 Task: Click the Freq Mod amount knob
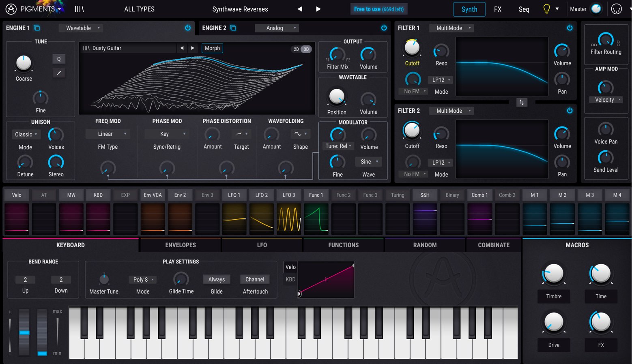click(x=108, y=168)
